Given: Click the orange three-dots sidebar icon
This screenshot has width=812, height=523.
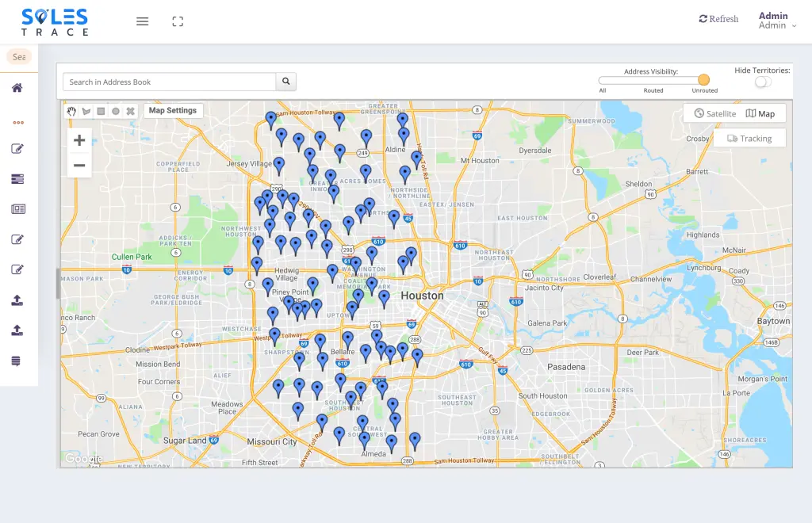Looking at the screenshot, I should point(18,123).
